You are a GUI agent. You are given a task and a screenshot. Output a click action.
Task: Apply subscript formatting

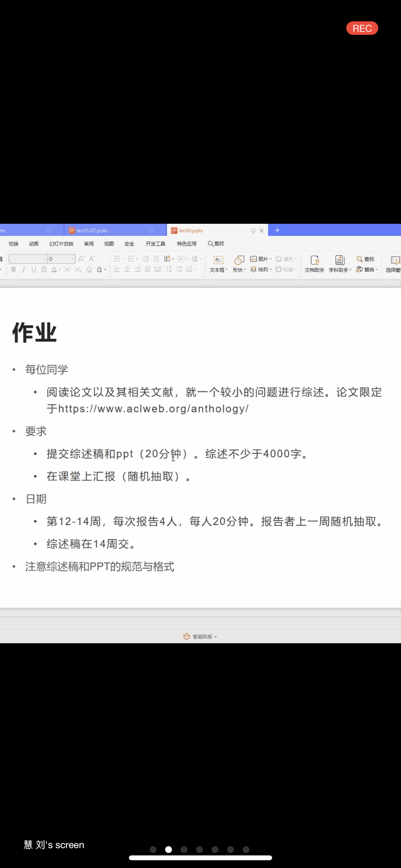[78, 269]
